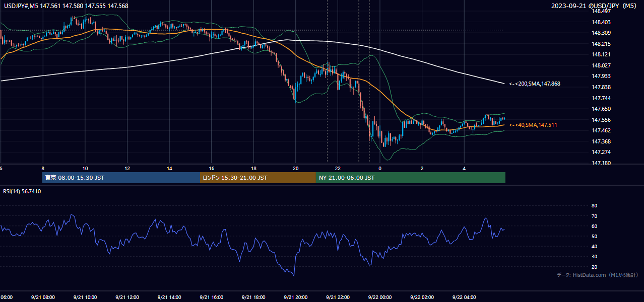This screenshot has height=302, width=644.
Task: Select the '<-<40,SMA,147.511' moving average label
Action: pyautogui.click(x=533, y=125)
